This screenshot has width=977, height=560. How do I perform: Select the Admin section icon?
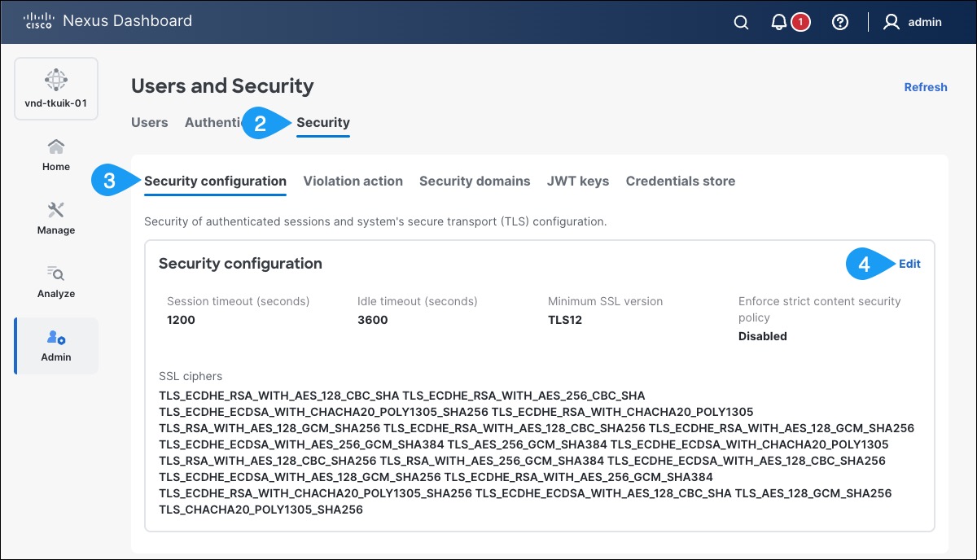pyautogui.click(x=55, y=346)
